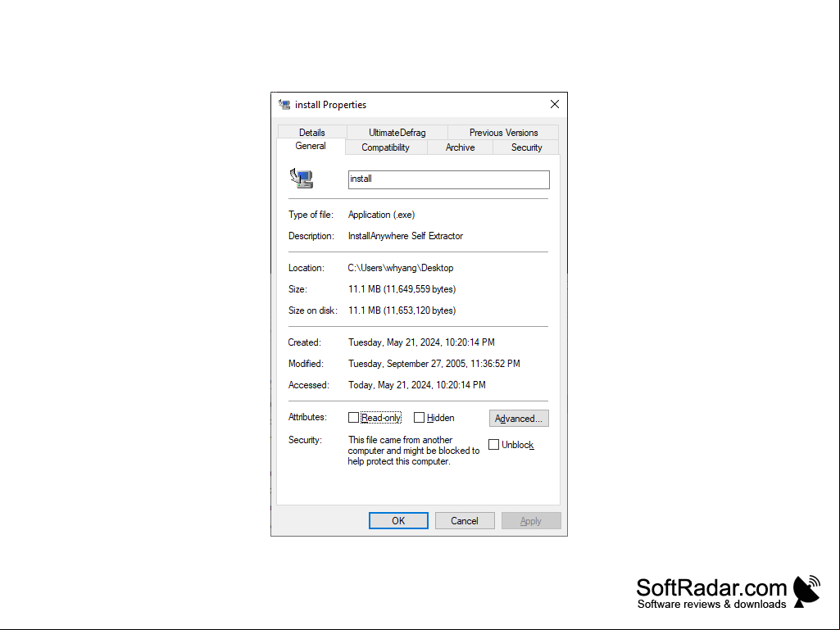Image resolution: width=840 pixels, height=630 pixels.
Task: Open the UltimateDefrag tab
Action: [x=397, y=133]
